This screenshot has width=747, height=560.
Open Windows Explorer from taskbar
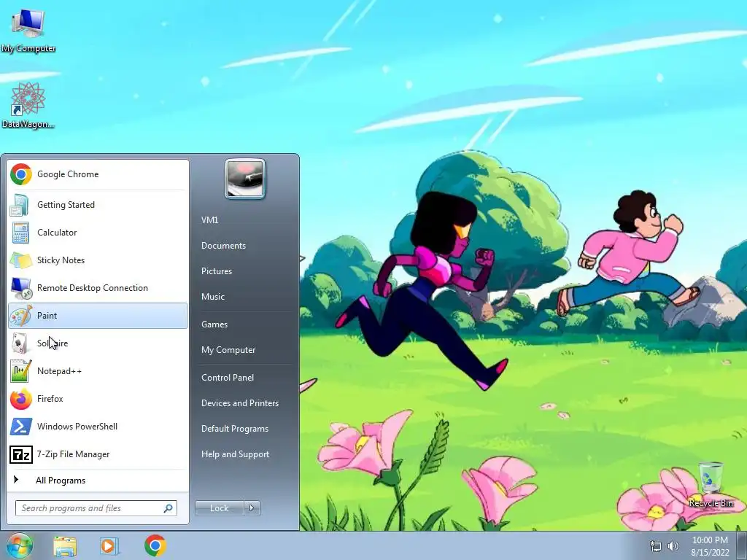65,546
